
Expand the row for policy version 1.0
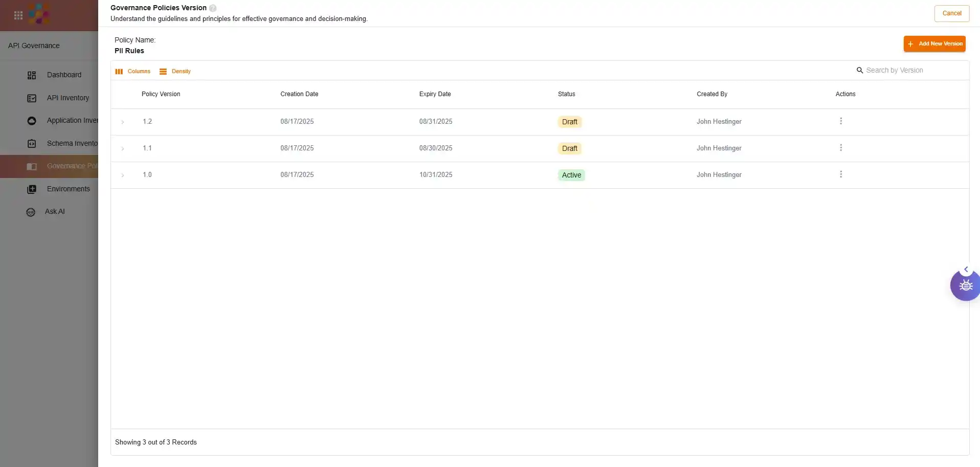[123, 175]
